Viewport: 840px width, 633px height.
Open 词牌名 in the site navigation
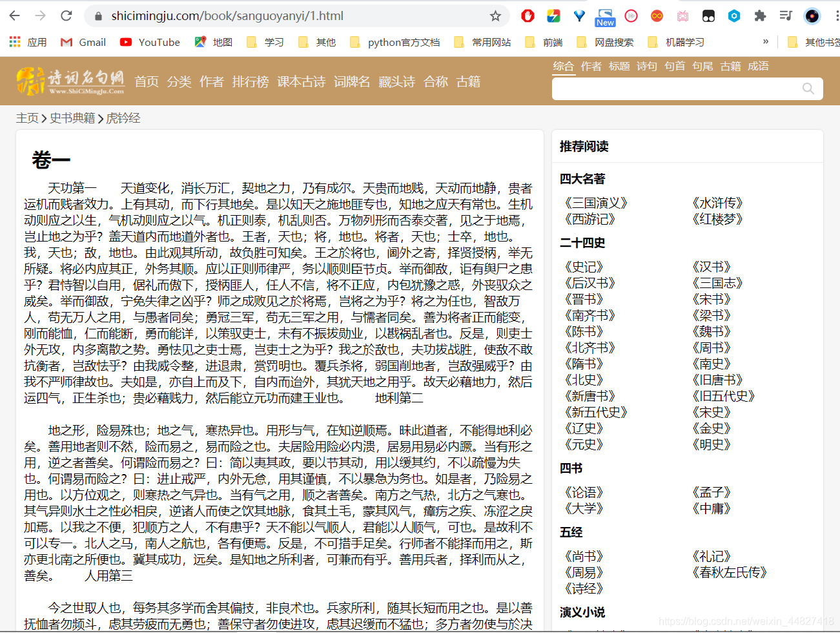point(352,81)
